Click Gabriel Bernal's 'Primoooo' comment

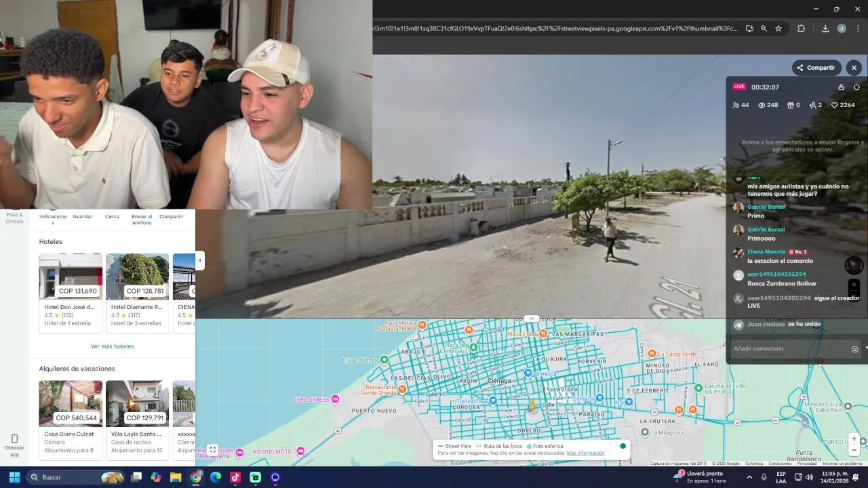[760, 238]
